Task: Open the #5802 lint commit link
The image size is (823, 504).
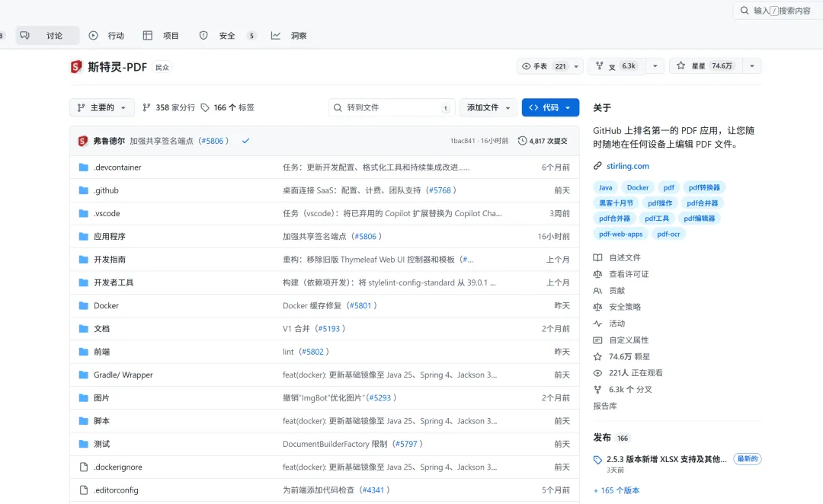Action: pos(313,352)
